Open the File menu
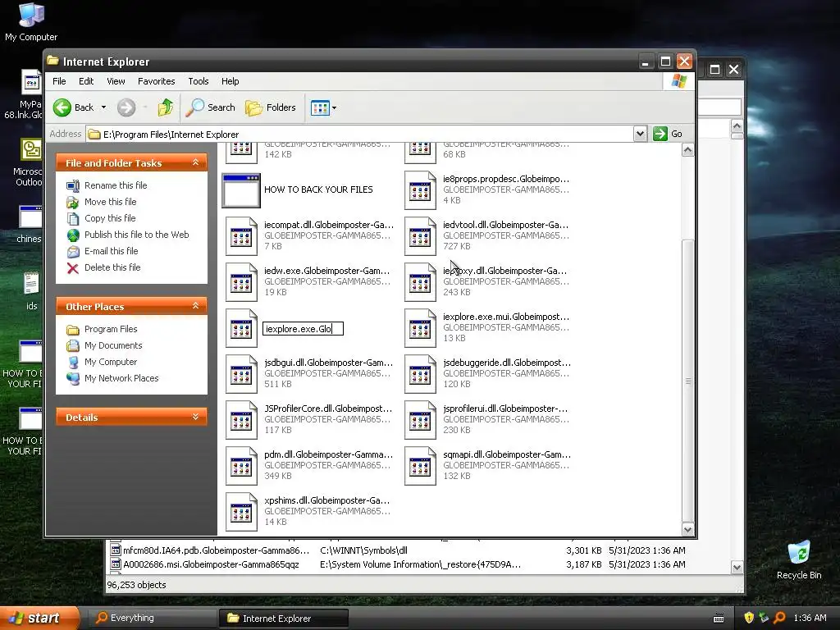This screenshot has height=630, width=840. 59,81
